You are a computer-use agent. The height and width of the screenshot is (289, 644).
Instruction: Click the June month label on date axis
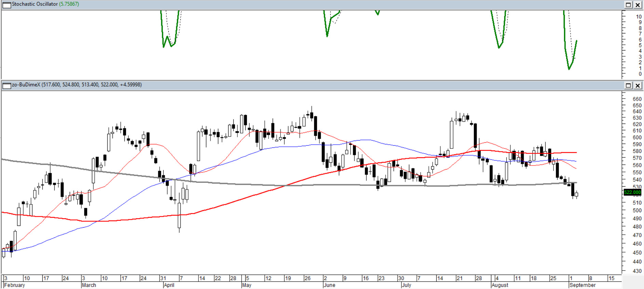(x=330, y=285)
